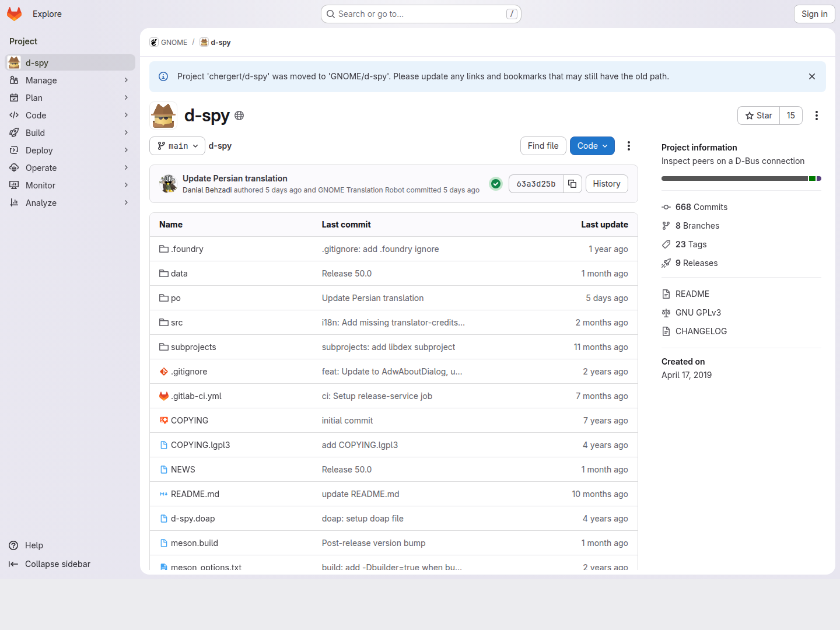Click the commits icon next to 668 Commits
This screenshot has height=630, width=840.
(x=666, y=207)
